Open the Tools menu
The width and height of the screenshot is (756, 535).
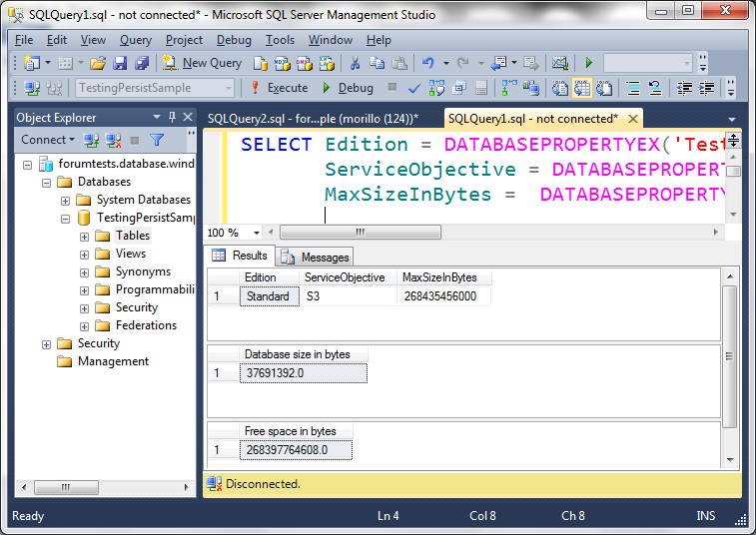tap(280, 40)
